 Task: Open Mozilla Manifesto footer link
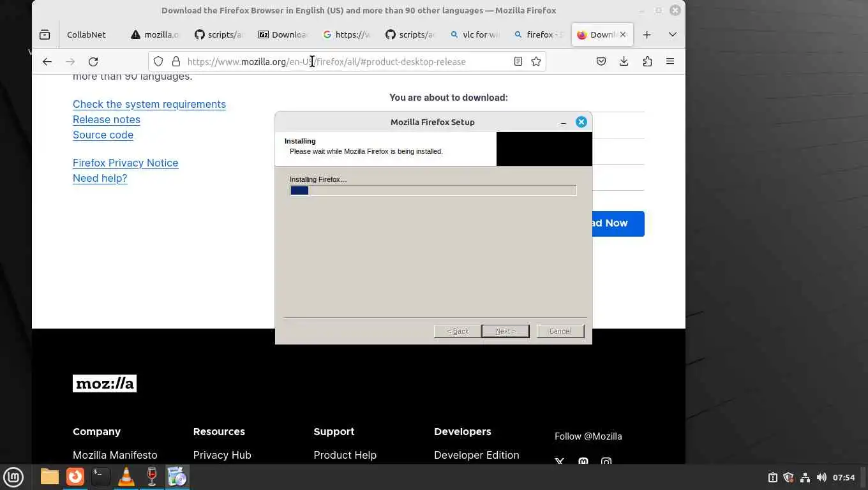pyautogui.click(x=115, y=455)
